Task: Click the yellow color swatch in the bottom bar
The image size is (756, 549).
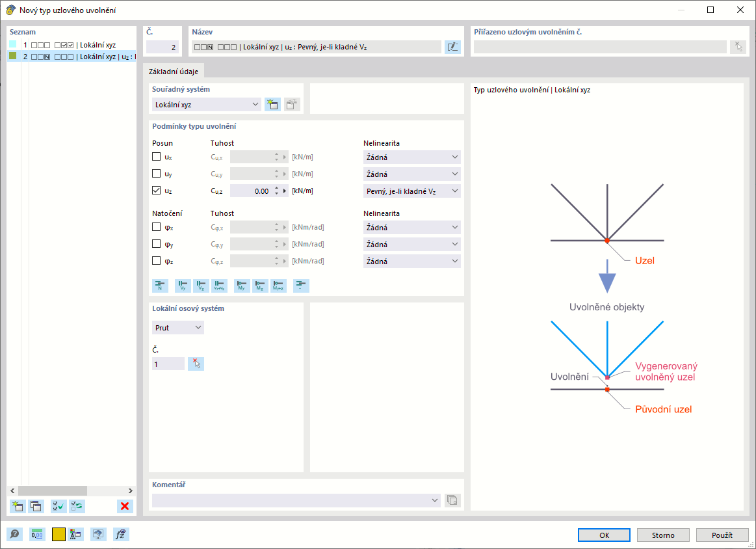Action: pyautogui.click(x=59, y=534)
